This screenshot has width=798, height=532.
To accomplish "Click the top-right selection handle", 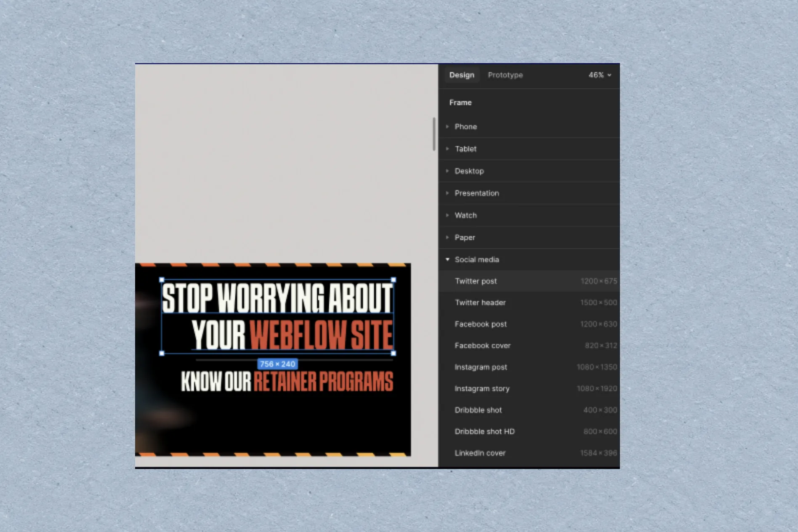I will (394, 280).
